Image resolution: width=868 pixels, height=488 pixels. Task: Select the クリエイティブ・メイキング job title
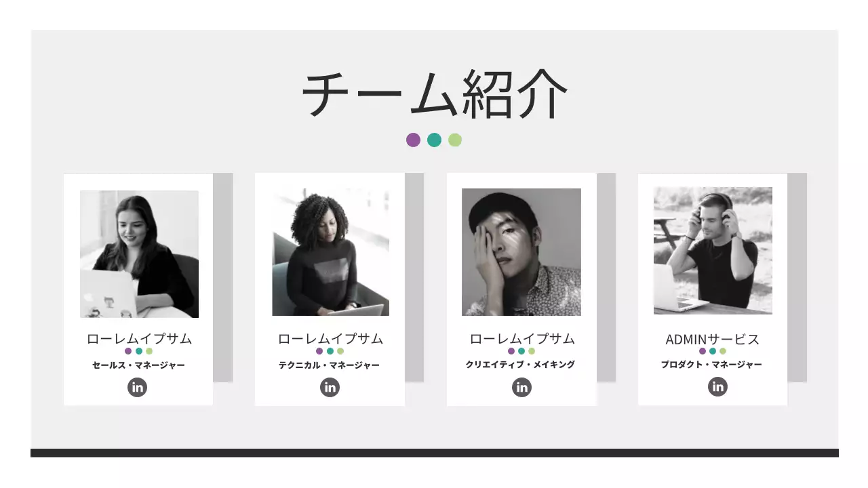[520, 365]
